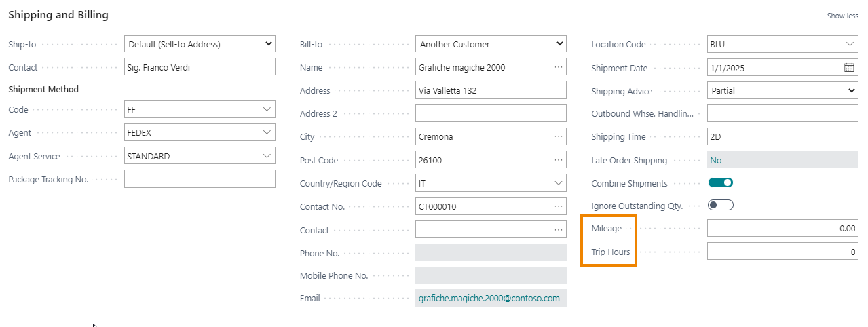Viewport: 868px width, 327px height.
Task: Click the Bill-to Contact ellipsis button
Action: click(558, 230)
